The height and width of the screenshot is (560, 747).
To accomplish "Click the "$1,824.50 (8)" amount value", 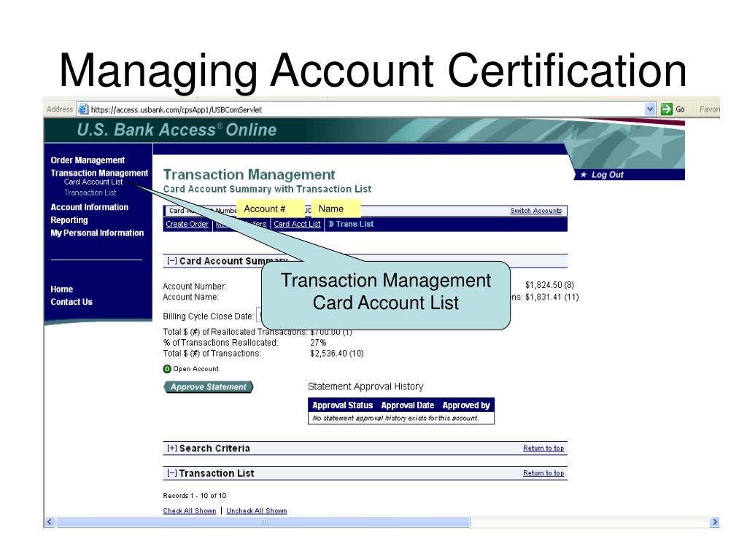I will click(550, 285).
